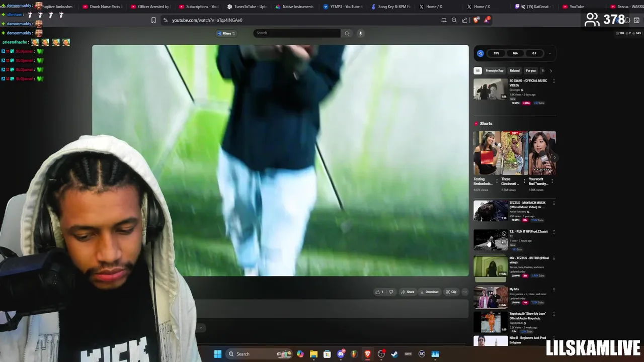Open the Testing Beabadoob short
The image size is (644, 362).
[487, 153]
